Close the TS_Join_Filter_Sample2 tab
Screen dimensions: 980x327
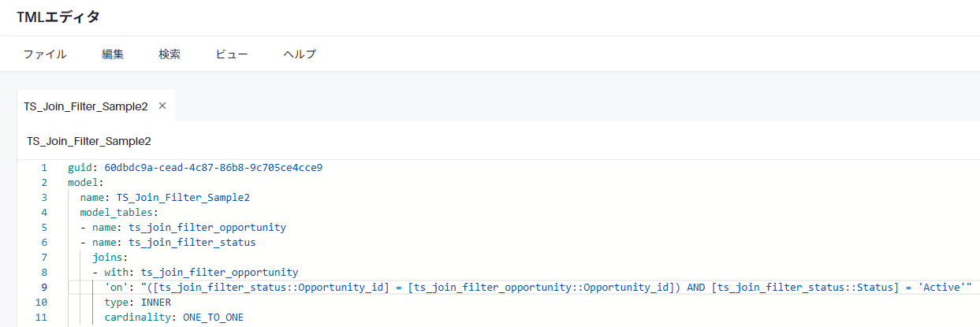pyautogui.click(x=162, y=106)
